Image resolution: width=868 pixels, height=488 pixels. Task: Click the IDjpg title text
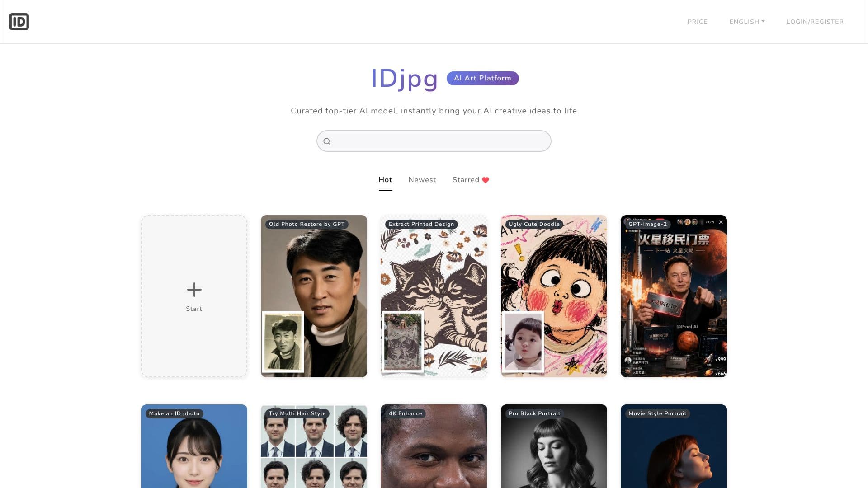point(404,79)
